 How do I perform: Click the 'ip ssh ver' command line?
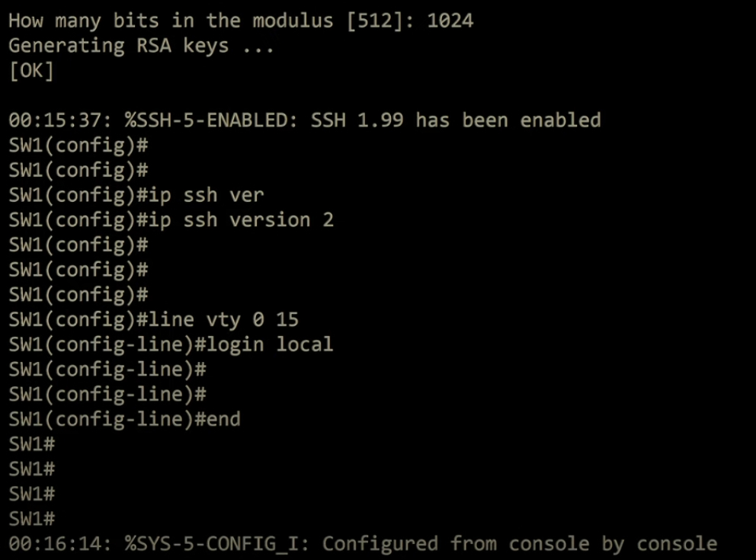(136, 195)
